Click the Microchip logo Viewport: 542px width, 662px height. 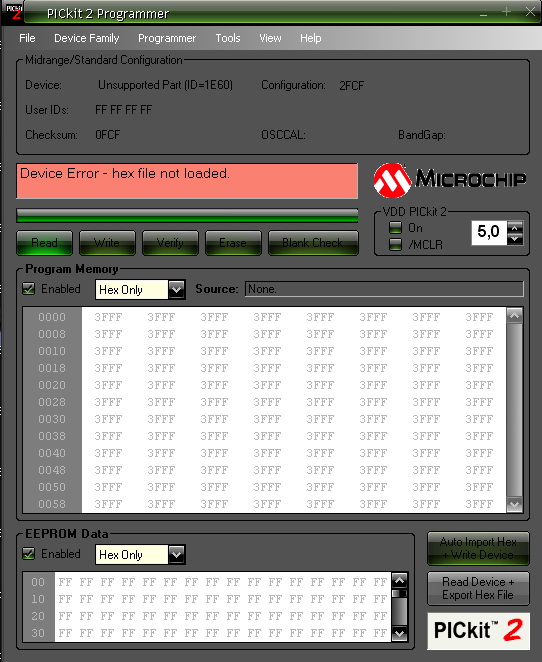tap(450, 180)
